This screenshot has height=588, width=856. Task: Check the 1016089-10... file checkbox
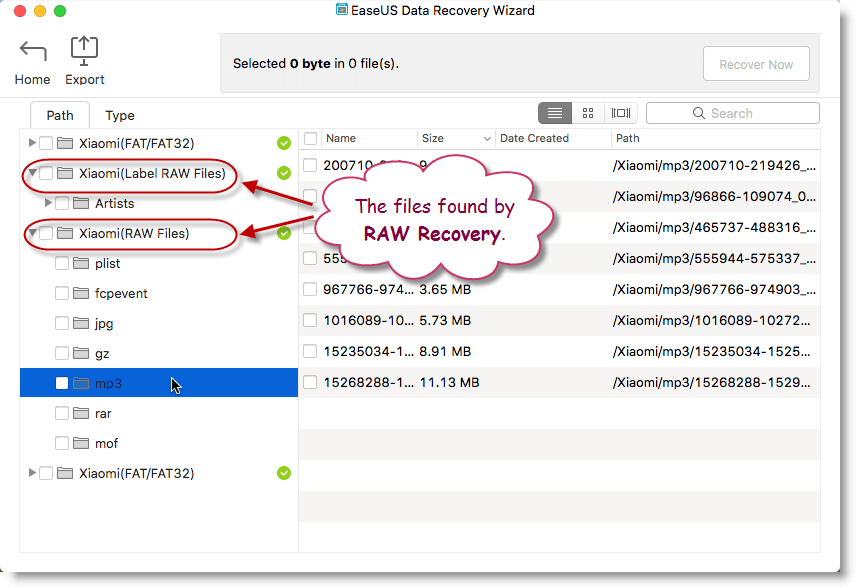tap(310, 320)
